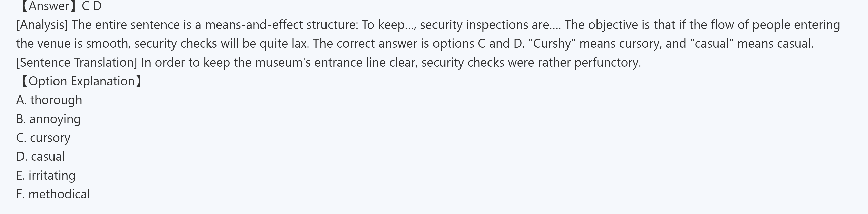This screenshot has height=214, width=868.
Task: Select option E. irritating
Action: point(46,176)
